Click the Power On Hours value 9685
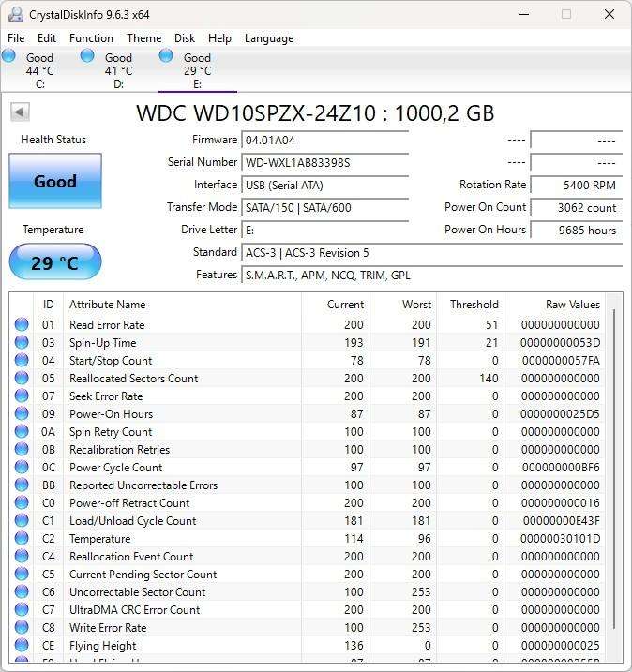 pos(577,231)
